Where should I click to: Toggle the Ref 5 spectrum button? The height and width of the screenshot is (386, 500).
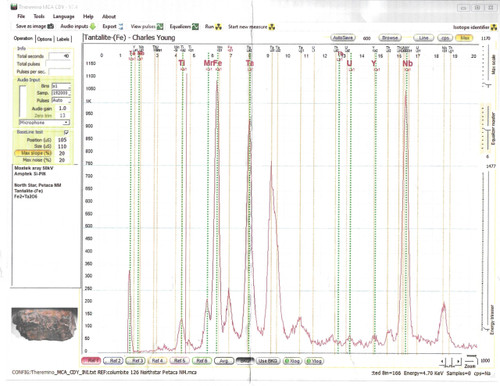point(180,361)
